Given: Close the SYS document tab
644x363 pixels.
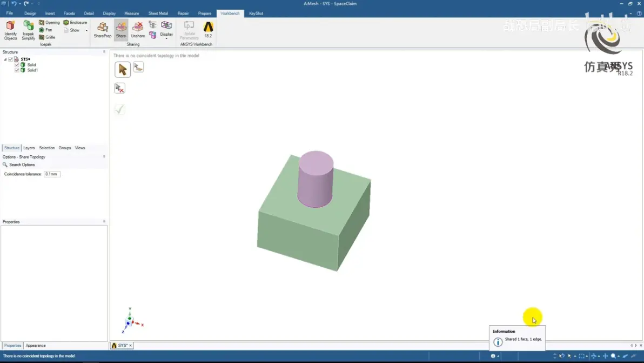Looking at the screenshot, I should pos(131,346).
